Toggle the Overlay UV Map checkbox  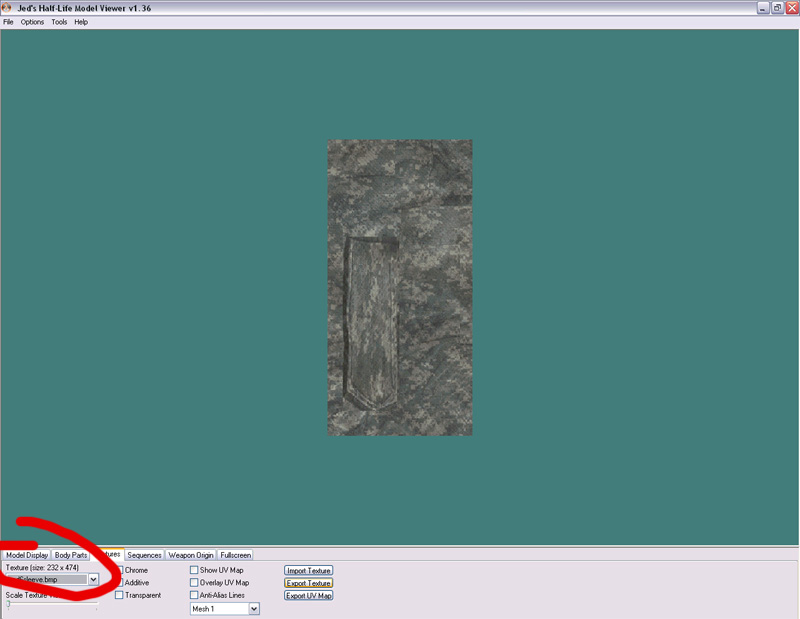point(194,582)
